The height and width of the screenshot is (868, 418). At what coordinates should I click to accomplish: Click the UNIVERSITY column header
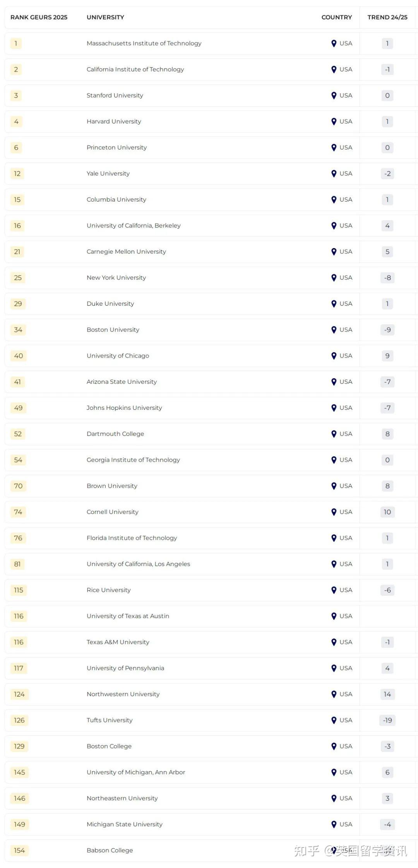click(x=105, y=17)
